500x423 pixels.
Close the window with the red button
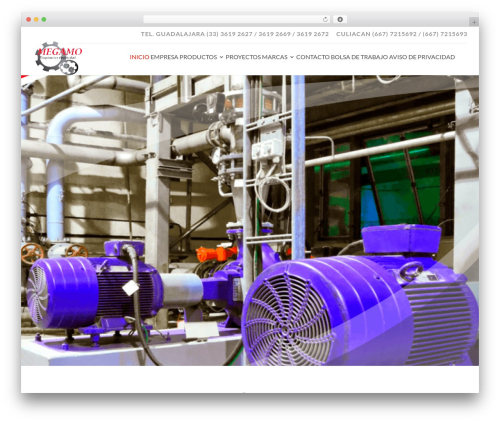click(x=29, y=19)
